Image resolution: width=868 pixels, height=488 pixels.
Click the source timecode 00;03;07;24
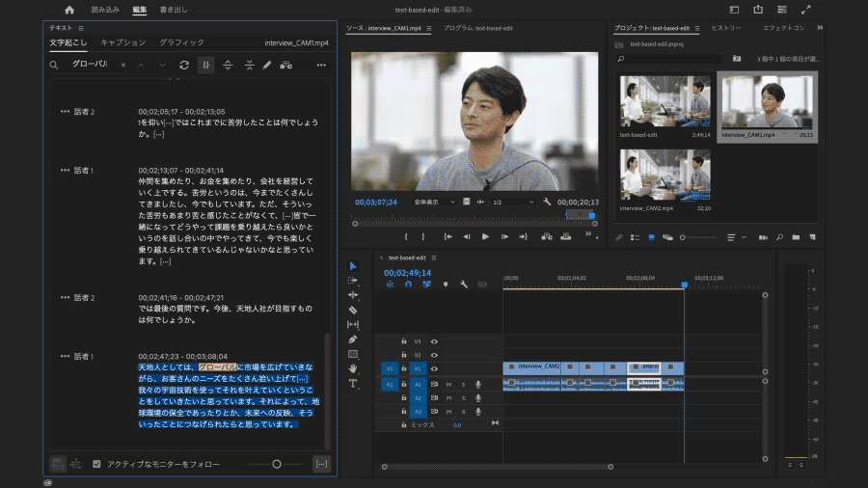[376, 202]
